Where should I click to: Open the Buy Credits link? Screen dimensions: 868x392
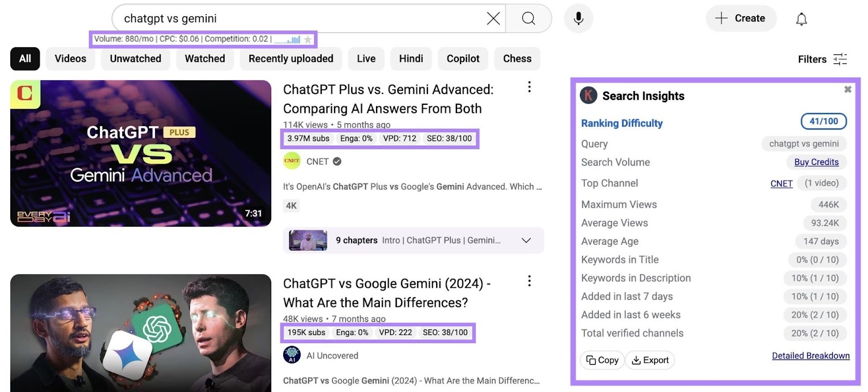(816, 162)
